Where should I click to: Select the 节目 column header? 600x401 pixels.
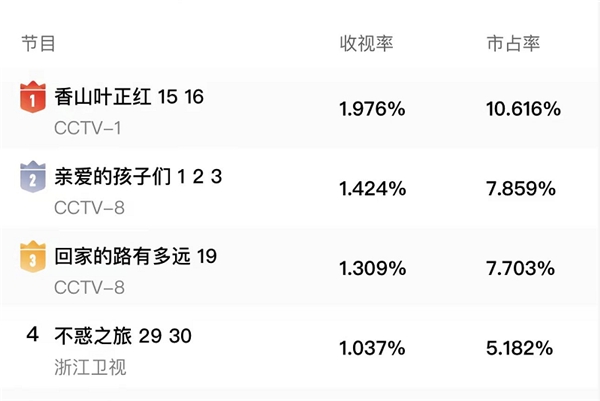38,43
